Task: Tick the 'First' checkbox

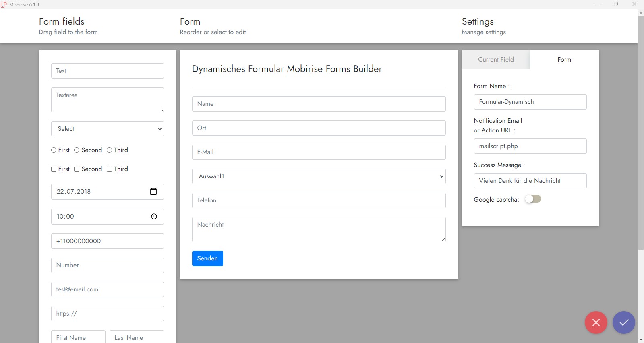Action: [54, 169]
